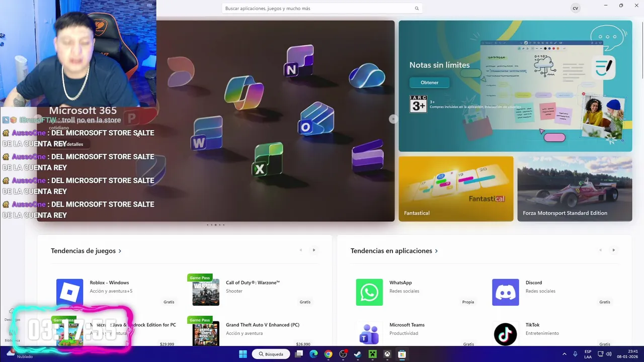This screenshot has width=644, height=362.
Task: Open Task View from the taskbar
Action: [x=299, y=354]
